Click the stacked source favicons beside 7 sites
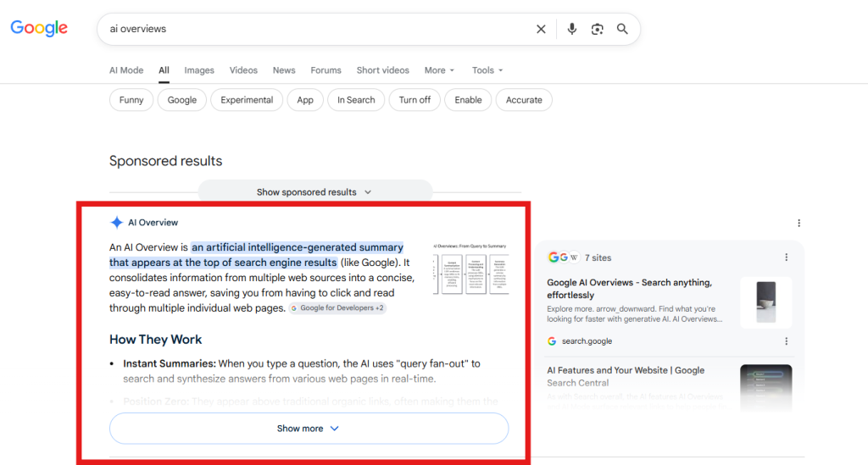 pyautogui.click(x=563, y=257)
